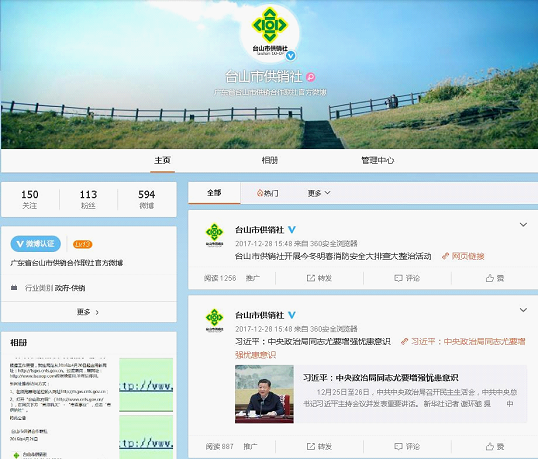Open the Xi Jinping article thumbnail image
The image size is (538, 459).
pyautogui.click(x=264, y=394)
